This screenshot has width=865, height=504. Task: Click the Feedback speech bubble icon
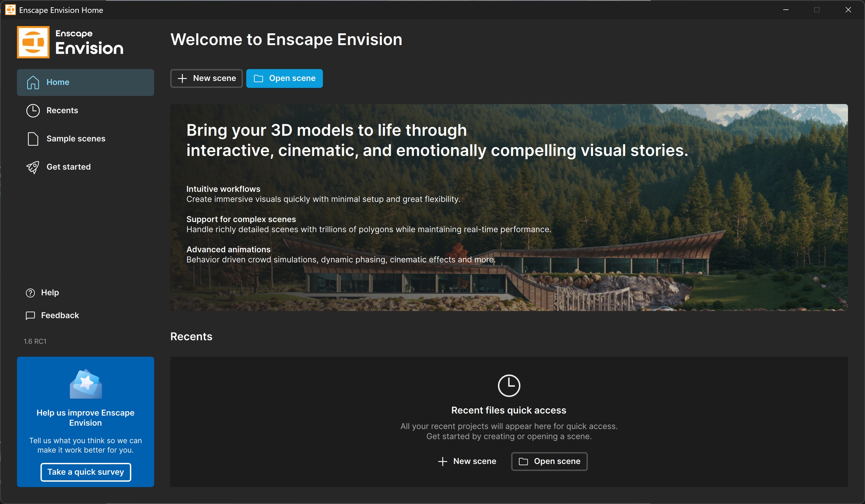tap(31, 315)
